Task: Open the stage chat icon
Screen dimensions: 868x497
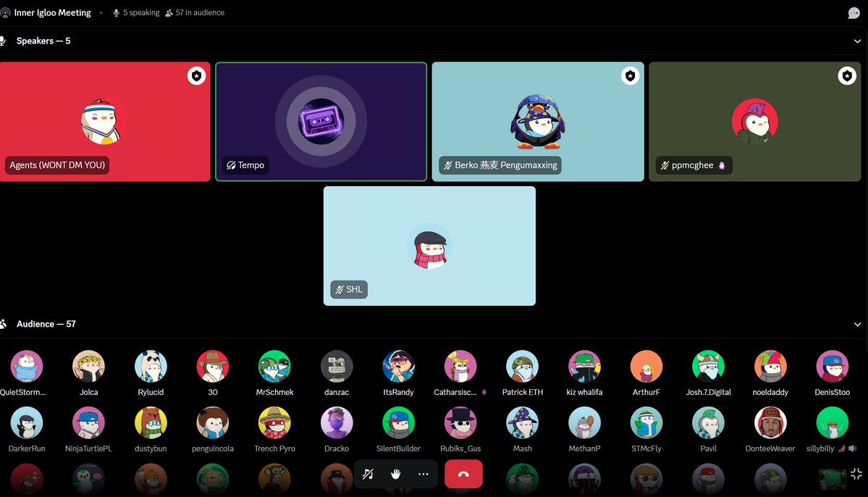Action: point(854,13)
